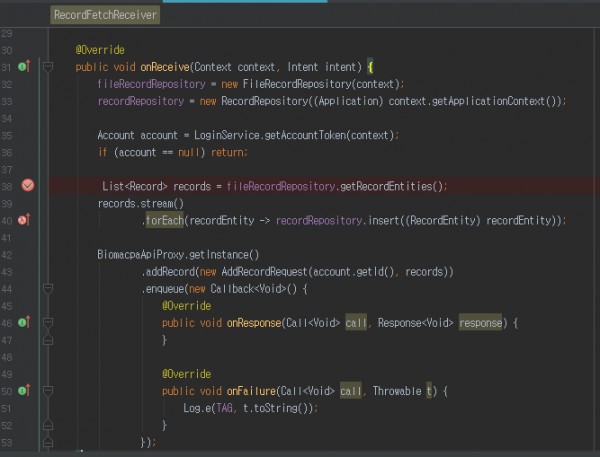Screen dimensions: 600x457
Task: Click LoginService.getAccountToken on line 35
Action: (270, 135)
